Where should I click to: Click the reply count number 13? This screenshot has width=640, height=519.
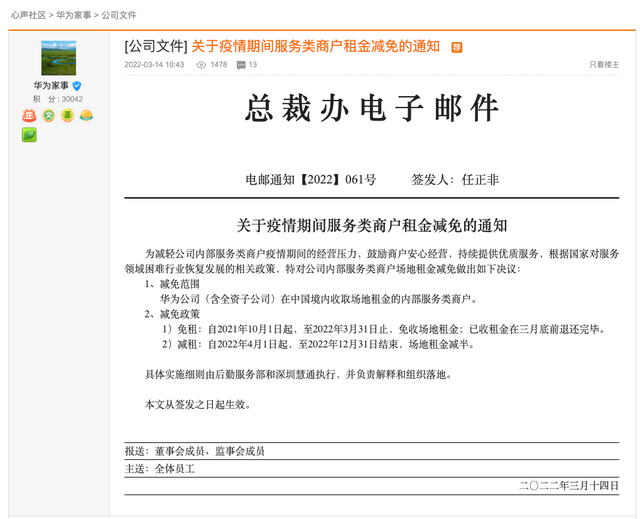(253, 64)
